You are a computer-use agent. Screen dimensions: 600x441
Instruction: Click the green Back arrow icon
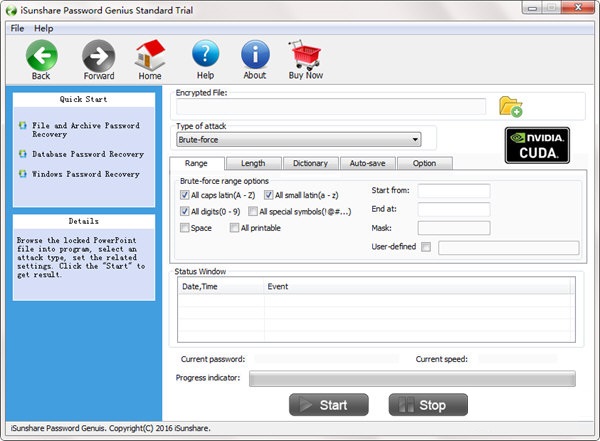click(x=41, y=55)
